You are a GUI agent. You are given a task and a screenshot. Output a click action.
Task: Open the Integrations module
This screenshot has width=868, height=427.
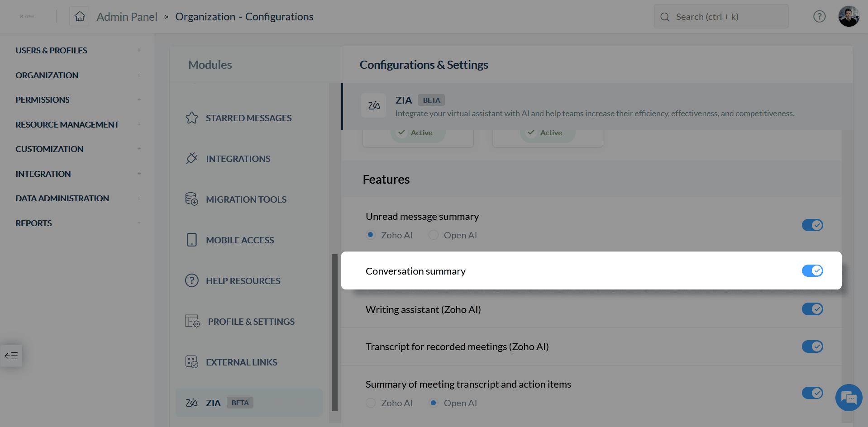(x=238, y=159)
